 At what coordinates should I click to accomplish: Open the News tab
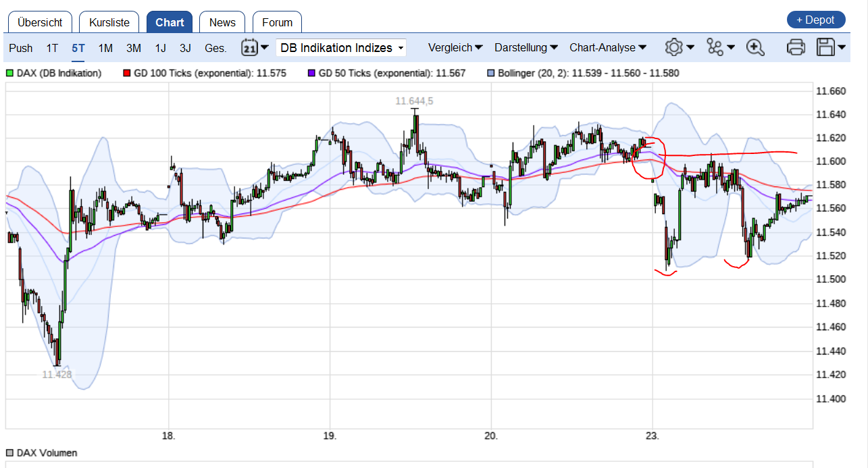click(x=222, y=22)
